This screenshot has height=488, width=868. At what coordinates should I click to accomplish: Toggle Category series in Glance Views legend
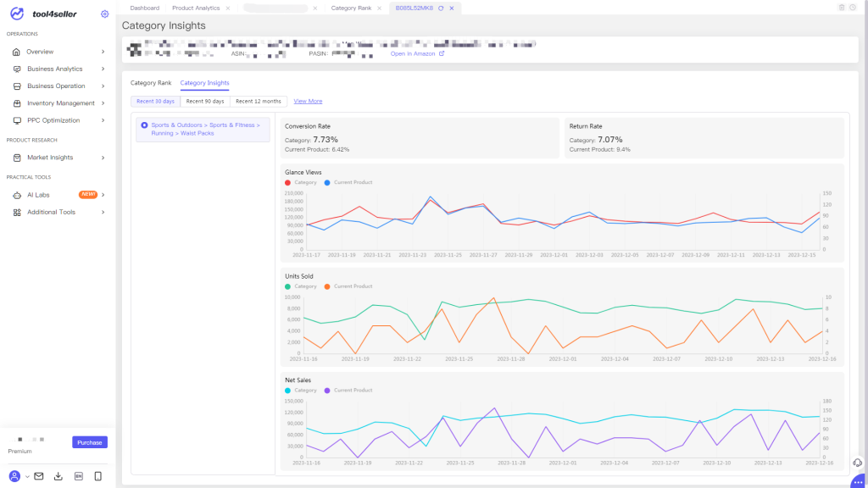(301, 183)
